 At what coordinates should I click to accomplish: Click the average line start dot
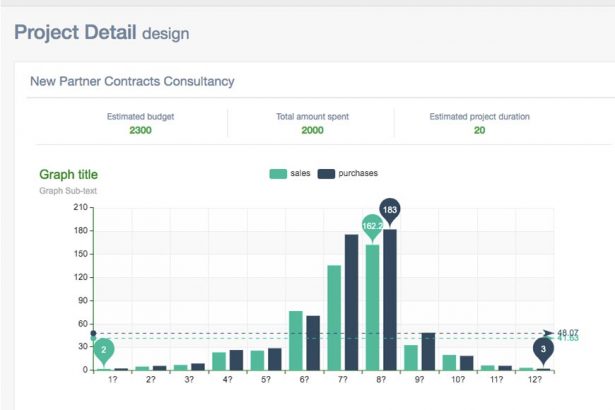click(x=93, y=334)
